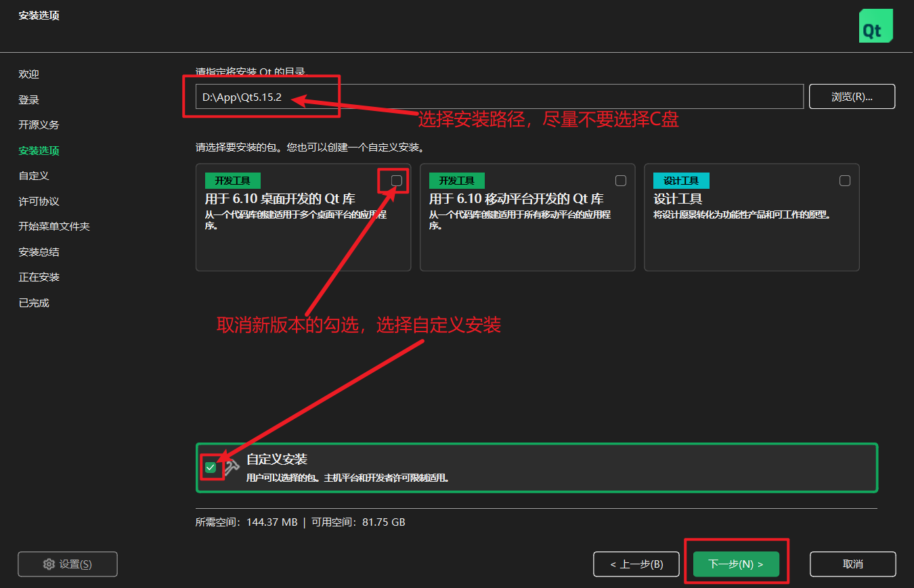Viewport: 914px width, 588px height.
Task: Select the 已完成 step in sidebar
Action: (x=34, y=303)
